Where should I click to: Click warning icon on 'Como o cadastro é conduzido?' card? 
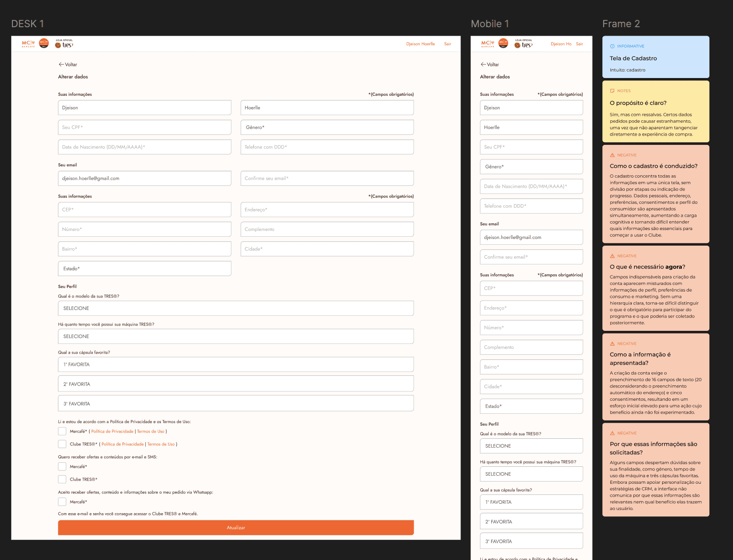coord(612,155)
